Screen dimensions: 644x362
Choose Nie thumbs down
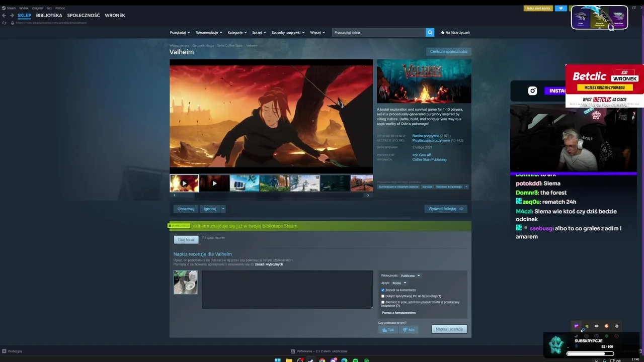(409, 330)
